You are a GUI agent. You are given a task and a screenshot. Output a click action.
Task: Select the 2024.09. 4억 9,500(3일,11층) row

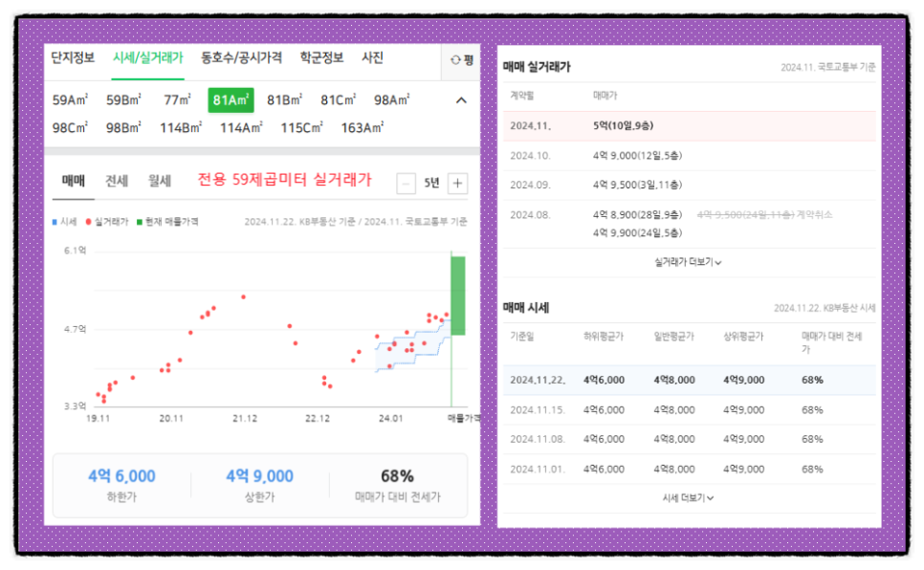click(x=689, y=186)
